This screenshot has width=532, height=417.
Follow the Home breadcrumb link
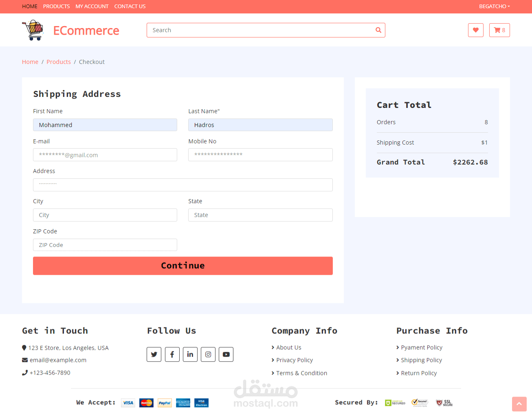click(30, 62)
